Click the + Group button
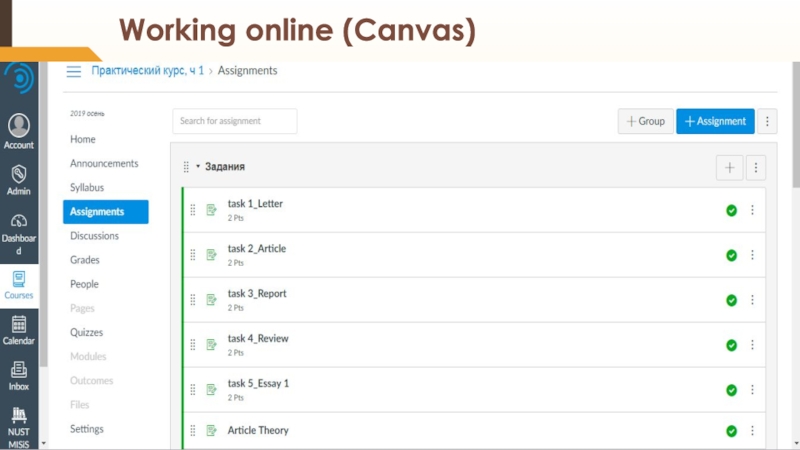Image resolution: width=800 pixels, height=450 pixels. tap(645, 121)
